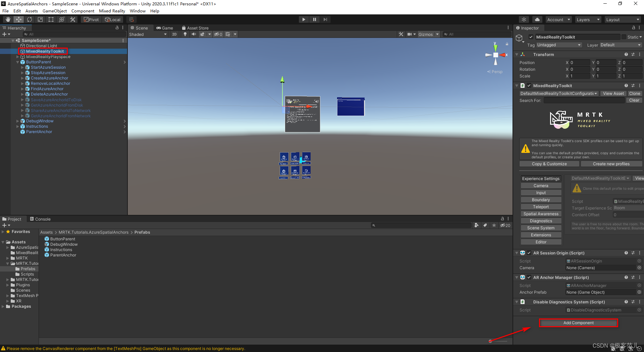Click View Asset button
Image resolution: width=644 pixels, height=352 pixels.
coord(613,94)
